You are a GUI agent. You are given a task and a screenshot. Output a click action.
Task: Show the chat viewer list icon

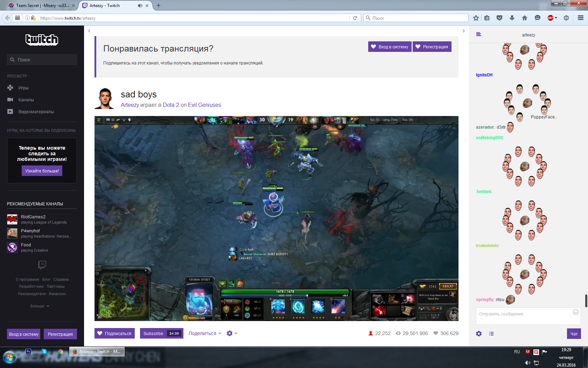point(491,334)
